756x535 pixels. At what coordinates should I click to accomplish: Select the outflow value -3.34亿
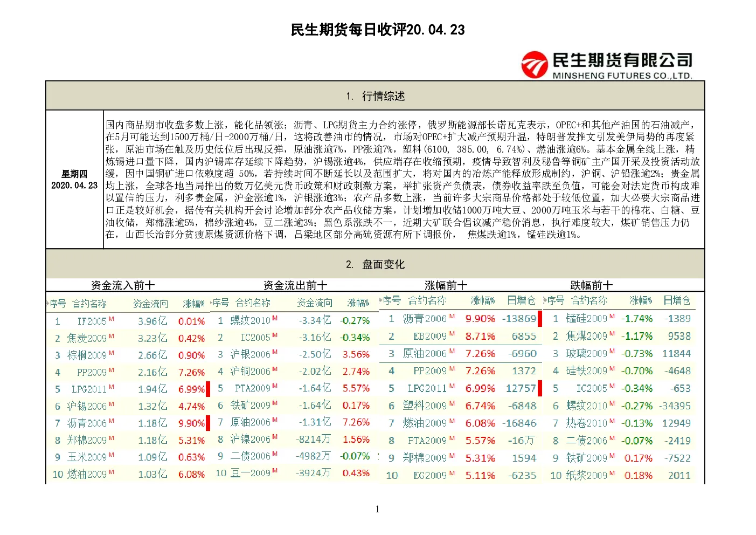click(315, 320)
